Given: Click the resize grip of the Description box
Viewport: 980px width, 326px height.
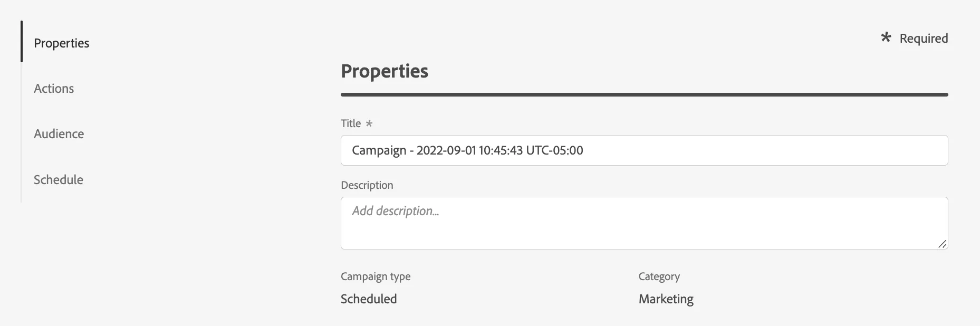Looking at the screenshot, I should 943,244.
